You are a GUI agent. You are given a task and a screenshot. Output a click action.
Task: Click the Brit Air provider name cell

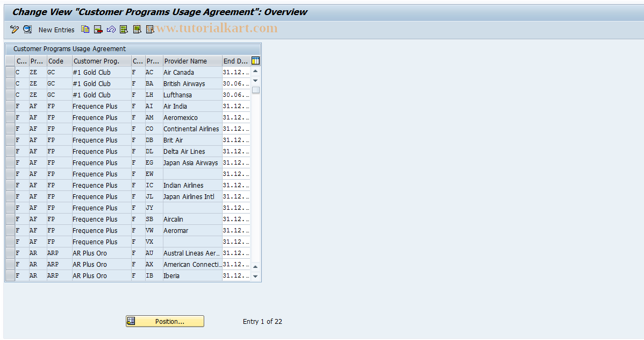tap(192, 140)
